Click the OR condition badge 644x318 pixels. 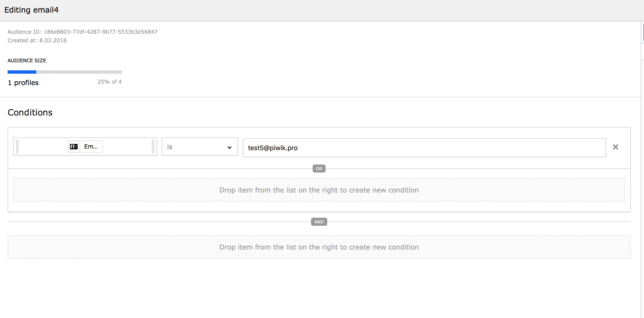pyautogui.click(x=319, y=169)
